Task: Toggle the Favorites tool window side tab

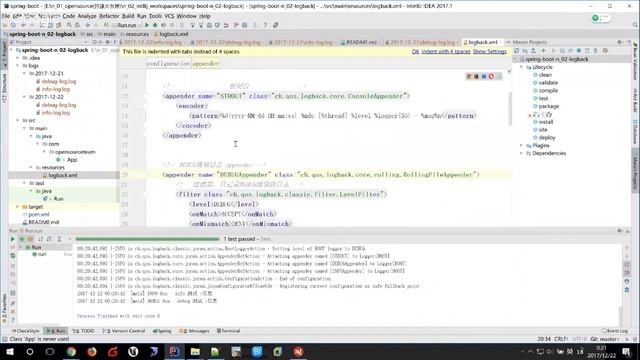Action: [x=4, y=309]
